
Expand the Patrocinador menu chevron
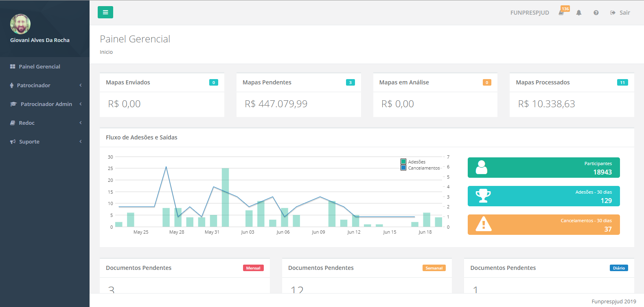(81, 85)
